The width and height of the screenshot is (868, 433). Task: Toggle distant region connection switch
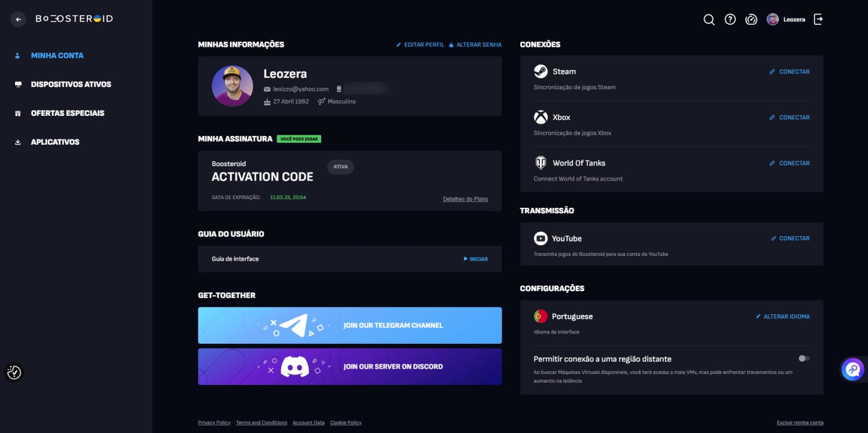click(804, 358)
